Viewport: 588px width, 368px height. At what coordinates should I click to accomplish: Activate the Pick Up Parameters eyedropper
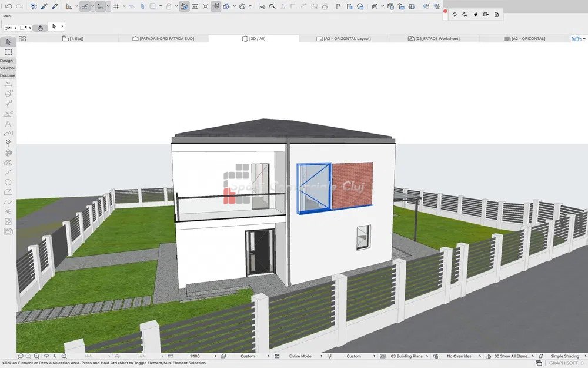point(44,6)
